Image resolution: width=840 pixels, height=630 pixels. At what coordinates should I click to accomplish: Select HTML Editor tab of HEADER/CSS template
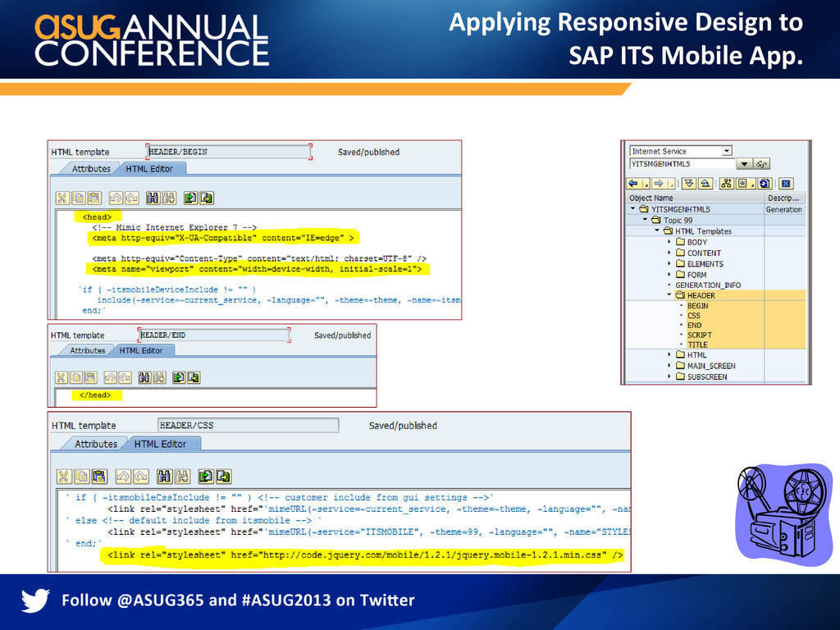click(160, 444)
